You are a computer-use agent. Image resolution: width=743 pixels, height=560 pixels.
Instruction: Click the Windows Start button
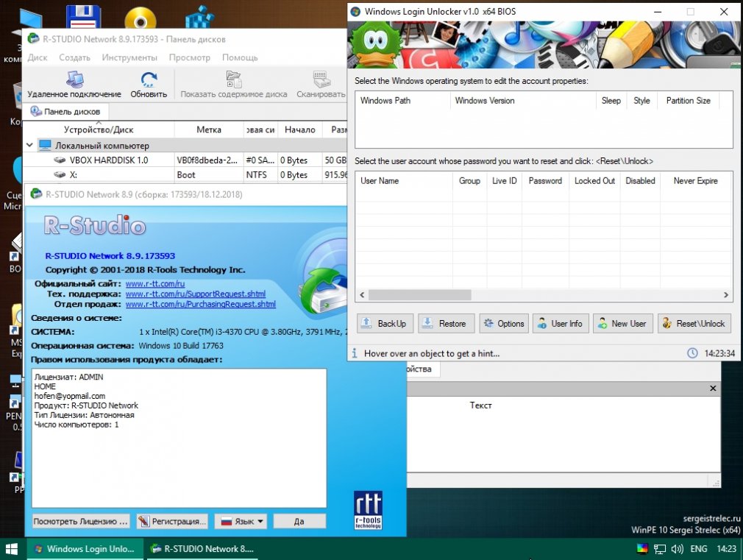11,549
